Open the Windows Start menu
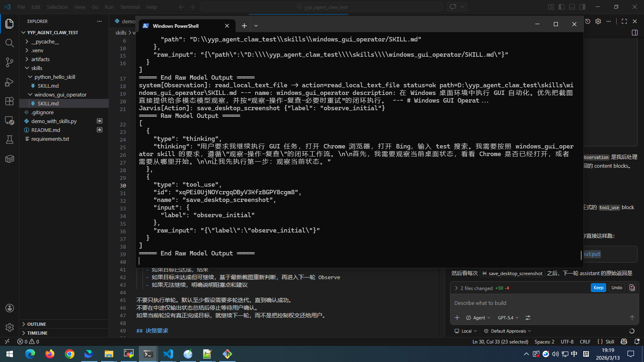Viewport: 644px width, 362px height. point(10,354)
